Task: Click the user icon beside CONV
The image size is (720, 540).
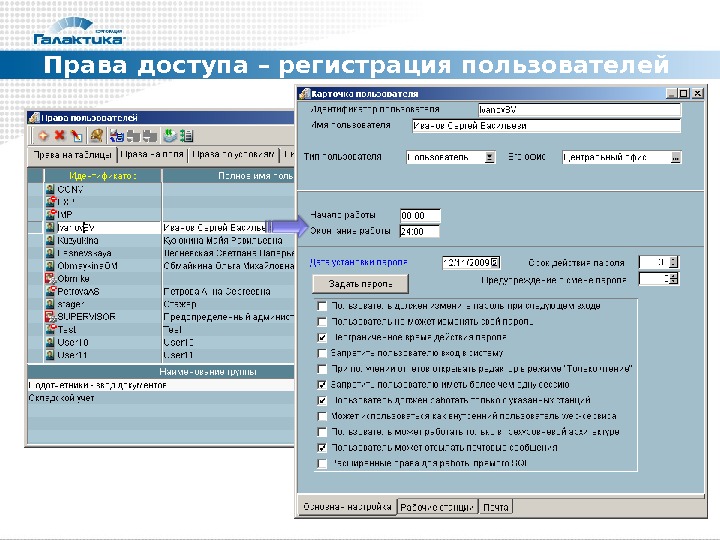Action: pos(50,189)
